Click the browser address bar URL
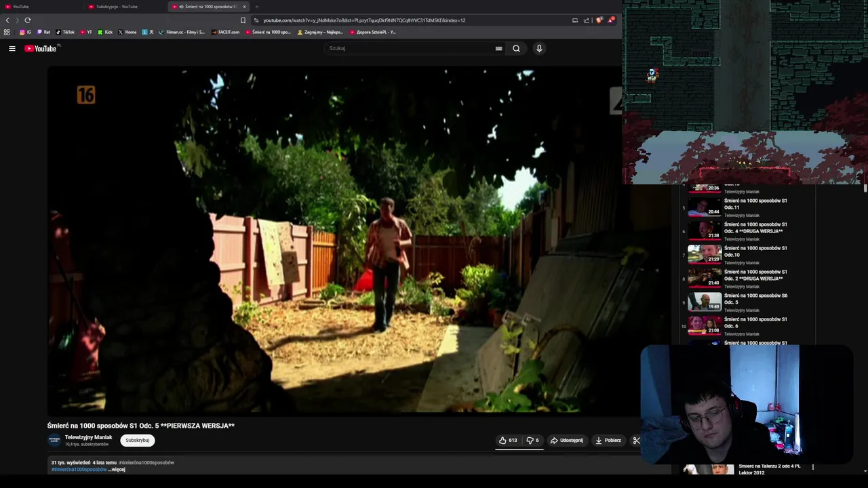 pos(364,20)
